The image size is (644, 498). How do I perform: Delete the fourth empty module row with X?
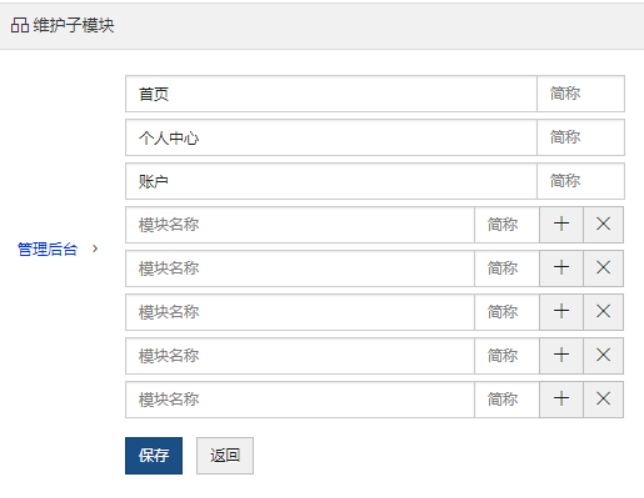pyautogui.click(x=603, y=355)
